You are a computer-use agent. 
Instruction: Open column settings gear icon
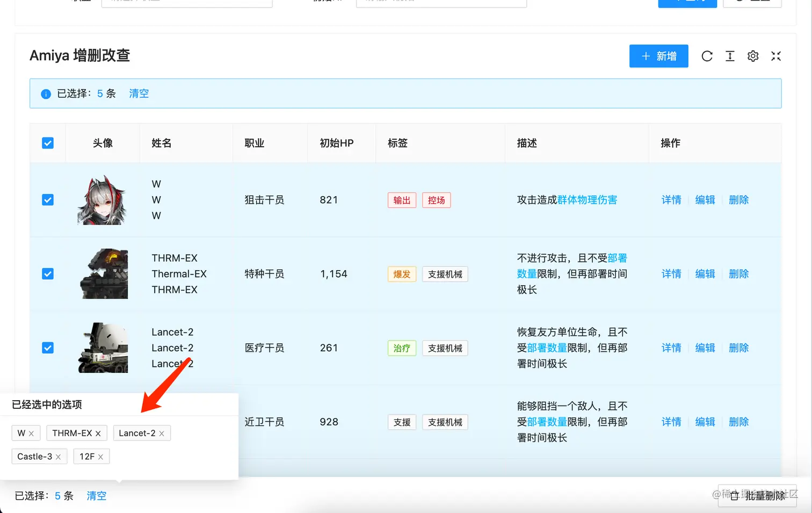[753, 56]
